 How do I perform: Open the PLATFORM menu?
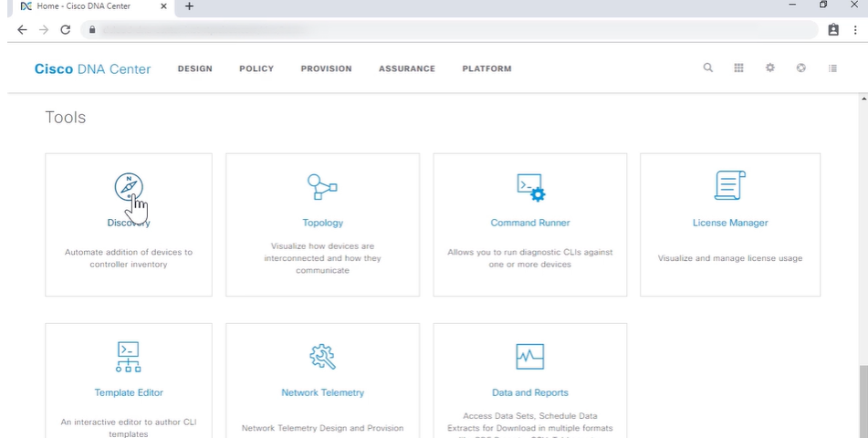click(486, 68)
